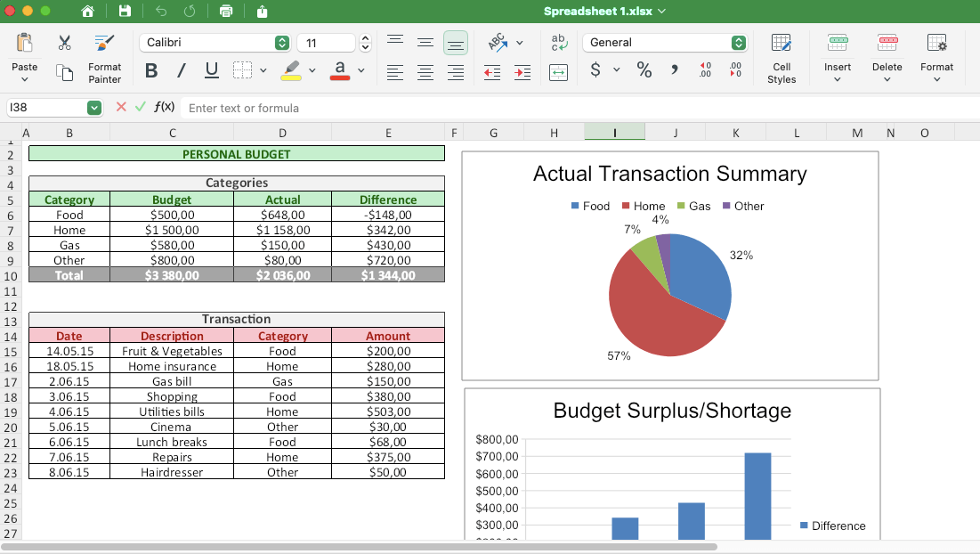
Task: Apply percent style formatting
Action: point(644,69)
